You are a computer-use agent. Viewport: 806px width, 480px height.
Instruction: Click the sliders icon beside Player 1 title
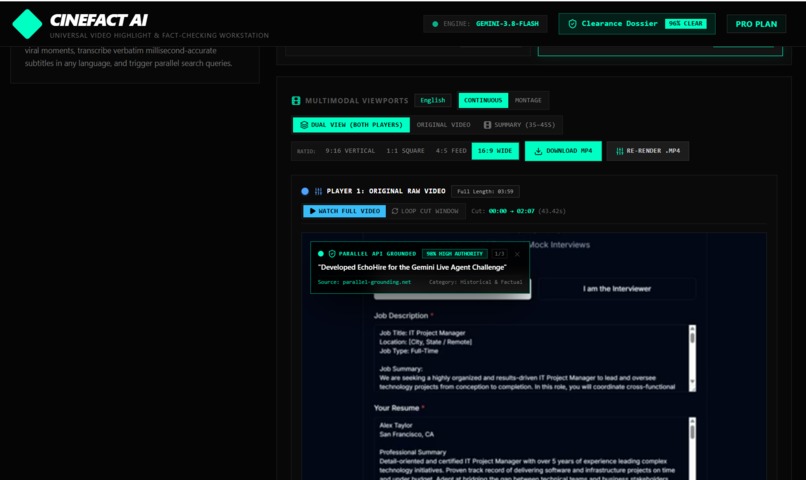[318, 191]
